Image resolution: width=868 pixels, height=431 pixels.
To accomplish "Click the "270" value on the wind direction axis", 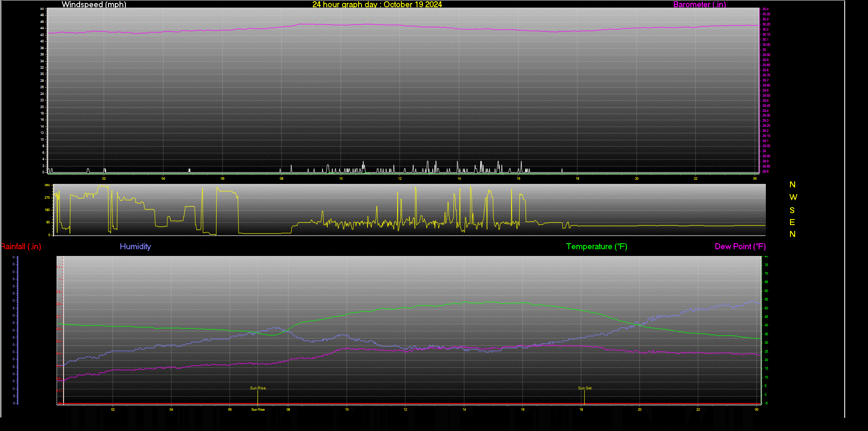I will [47, 197].
